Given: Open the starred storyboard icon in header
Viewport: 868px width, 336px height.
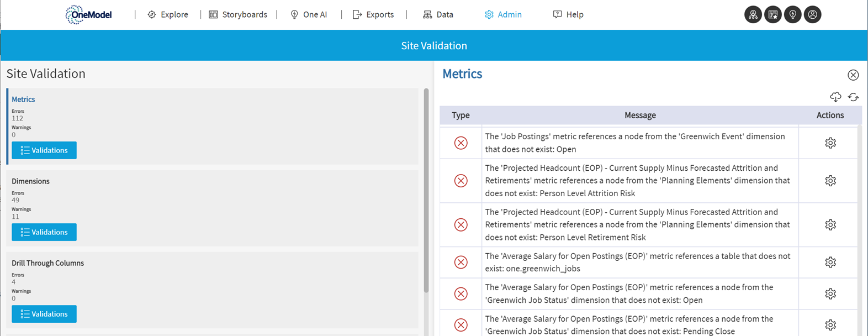Looking at the screenshot, I should [x=772, y=15].
